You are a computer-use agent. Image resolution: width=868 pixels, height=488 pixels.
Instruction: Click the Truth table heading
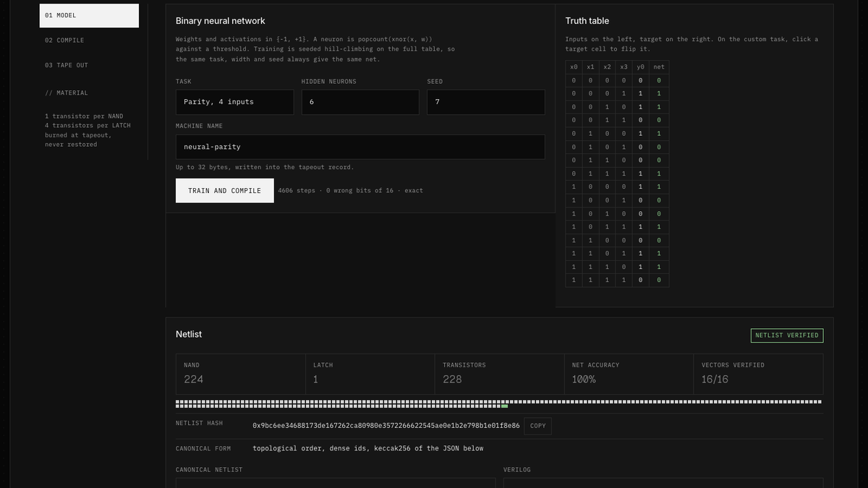pos(587,21)
